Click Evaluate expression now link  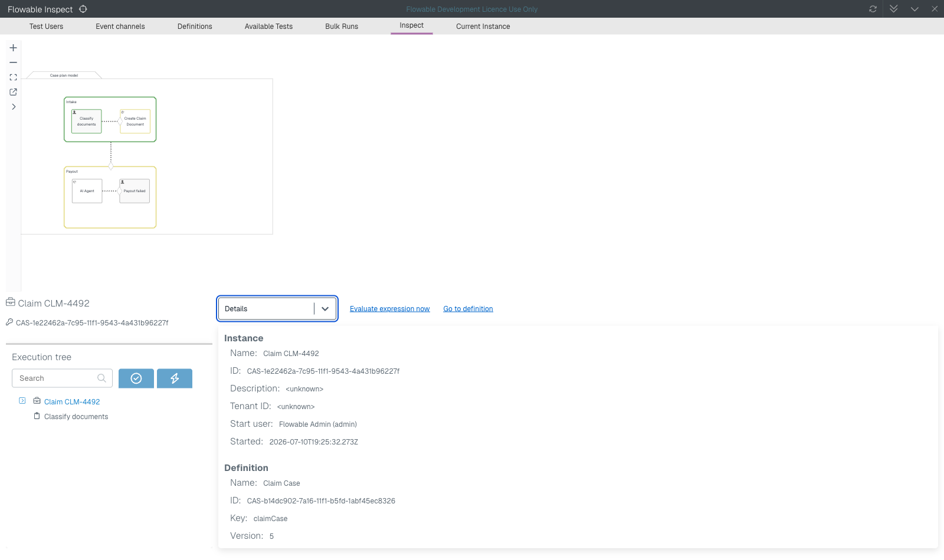click(x=389, y=309)
